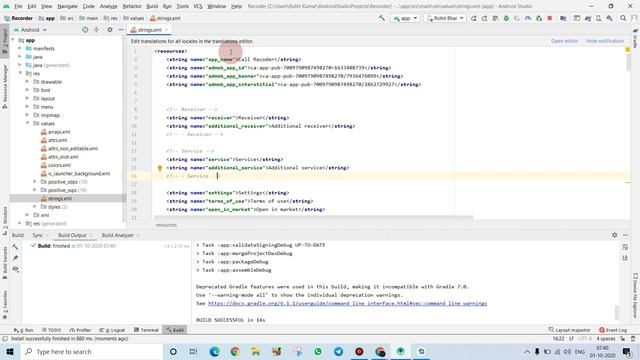Click the '4 spaces' indent status entry
640x360 pixels.
tap(605, 339)
